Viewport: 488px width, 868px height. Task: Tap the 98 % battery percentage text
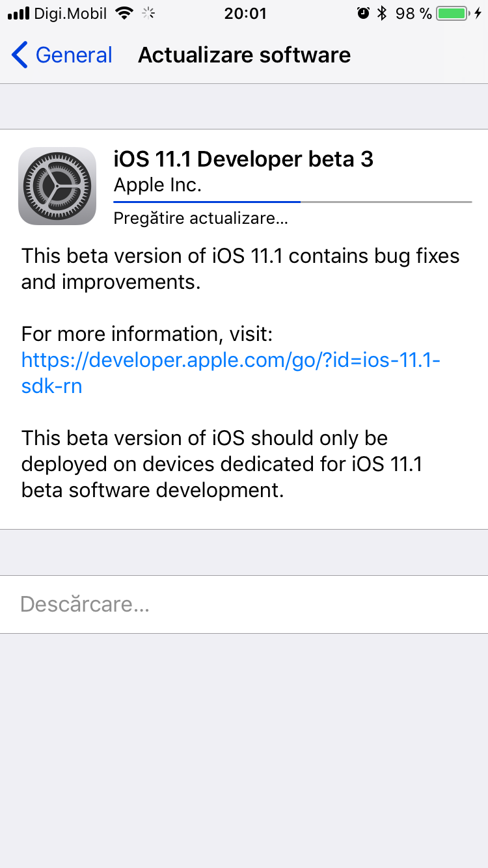tap(414, 13)
